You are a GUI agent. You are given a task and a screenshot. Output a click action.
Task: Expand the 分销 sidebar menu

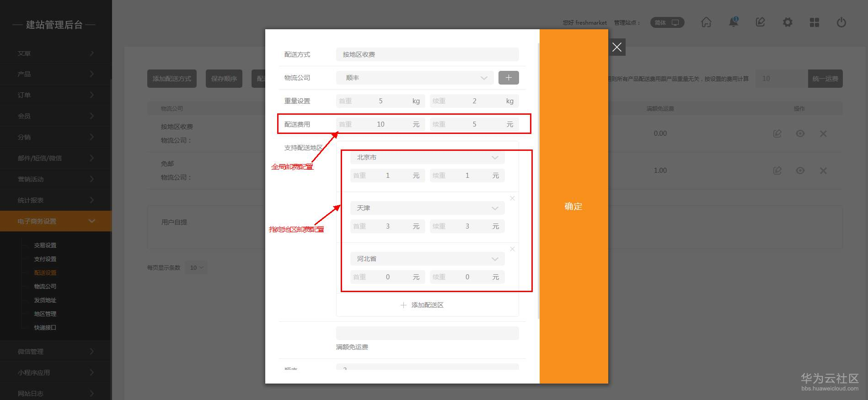(x=56, y=137)
